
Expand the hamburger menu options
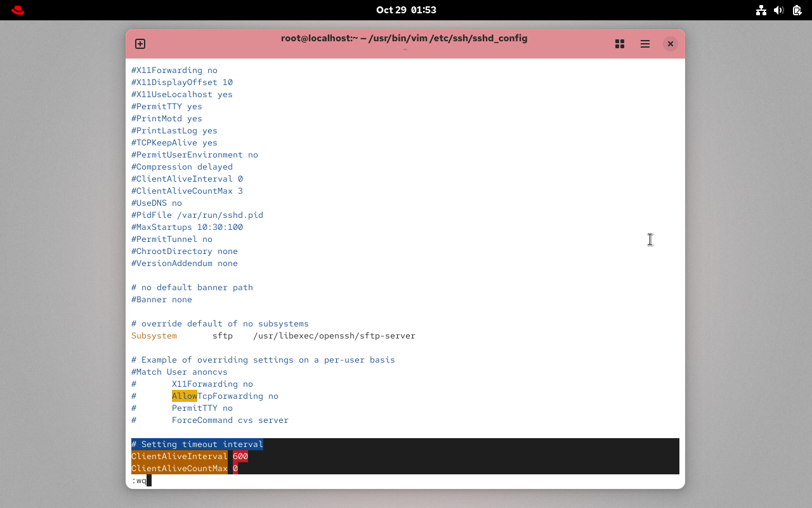tap(645, 44)
